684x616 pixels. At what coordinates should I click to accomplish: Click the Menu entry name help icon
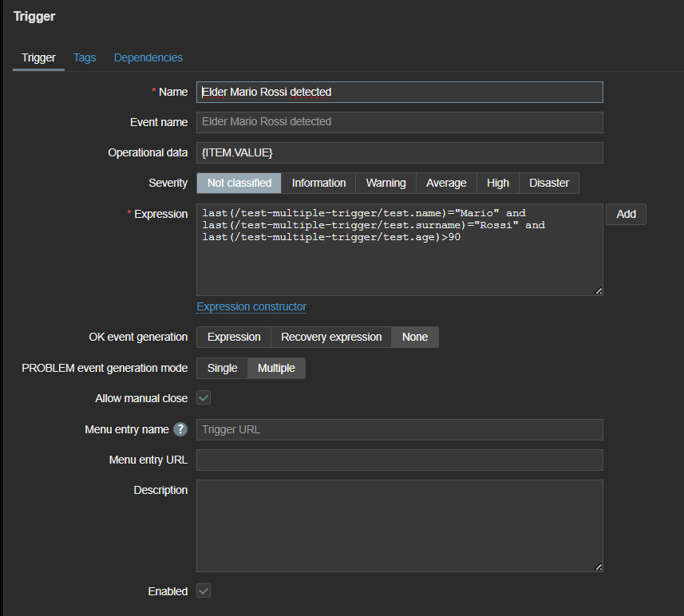pos(180,429)
